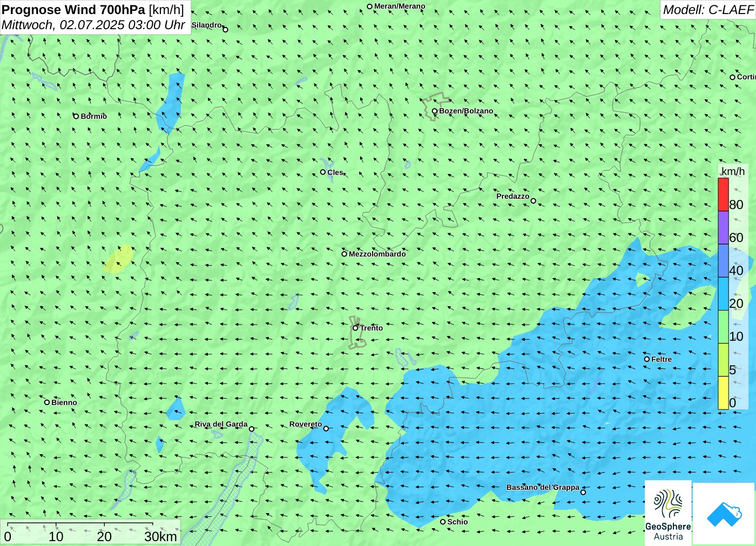Image resolution: width=756 pixels, height=546 pixels.
Task: Click the yellow 0 km/h legend color
Action: (723, 393)
